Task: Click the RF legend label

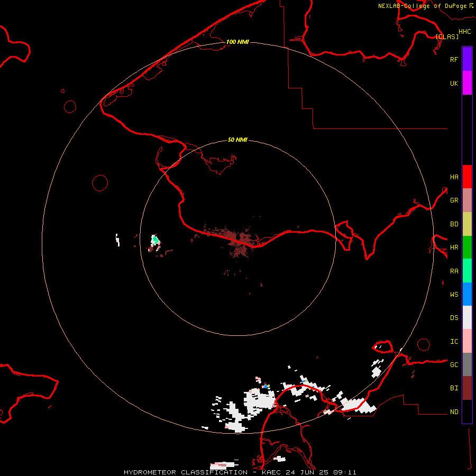Action: coord(454,59)
